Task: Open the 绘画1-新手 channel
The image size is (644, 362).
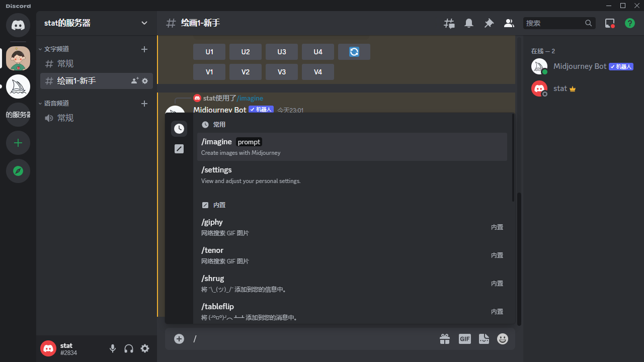Action: tap(97, 81)
